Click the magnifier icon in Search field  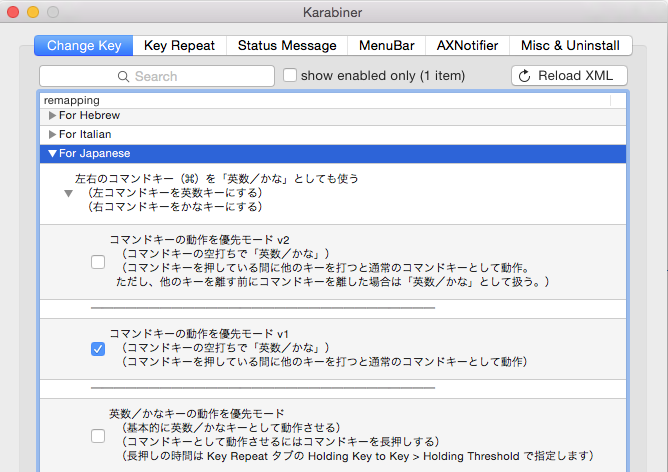(123, 77)
